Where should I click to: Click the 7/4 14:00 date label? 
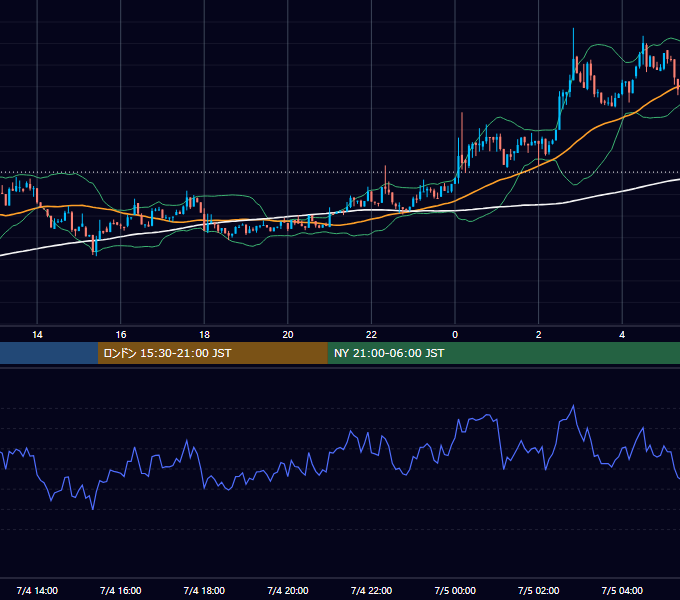pyautogui.click(x=37, y=590)
